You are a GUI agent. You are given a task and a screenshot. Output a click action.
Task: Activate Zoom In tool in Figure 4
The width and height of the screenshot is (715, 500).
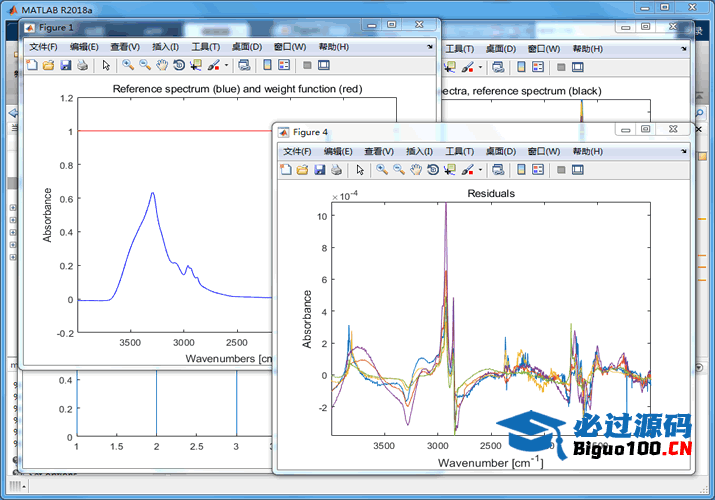click(382, 170)
